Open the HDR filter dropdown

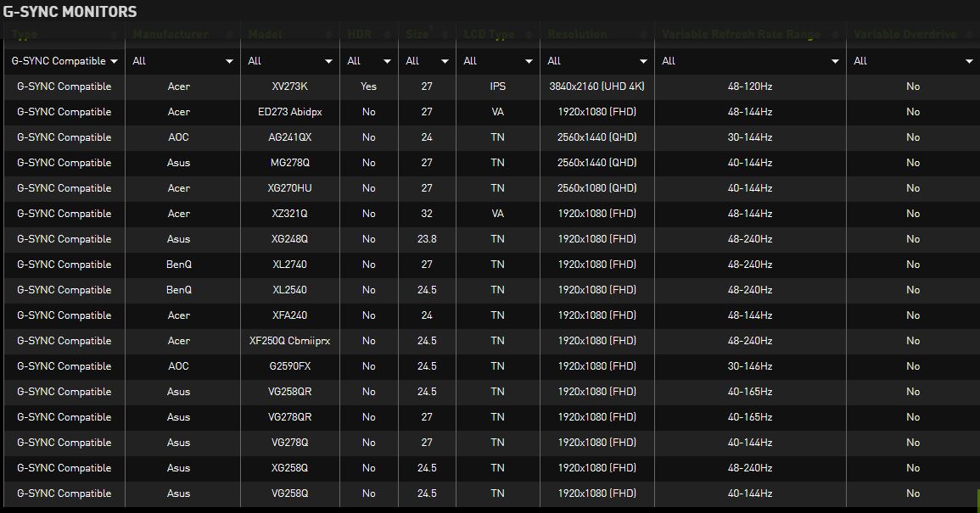tap(369, 61)
